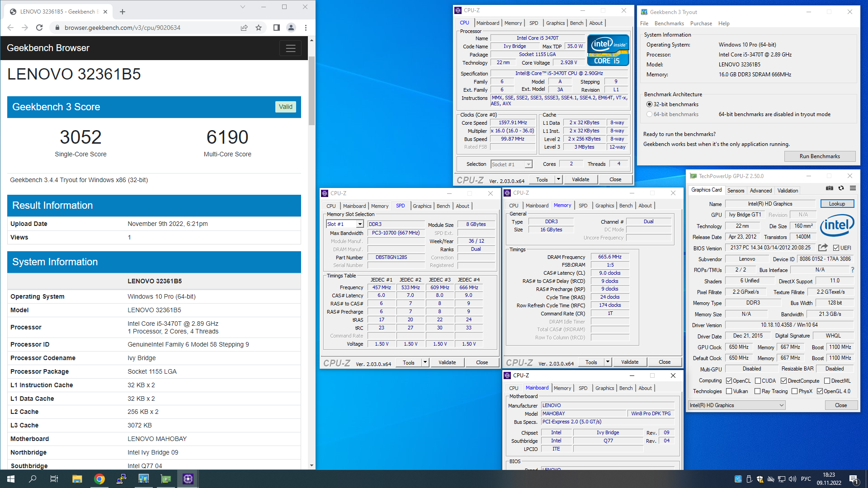Screen dimensions: 868x488
Task: Click Run Benchmarks
Action: point(820,156)
